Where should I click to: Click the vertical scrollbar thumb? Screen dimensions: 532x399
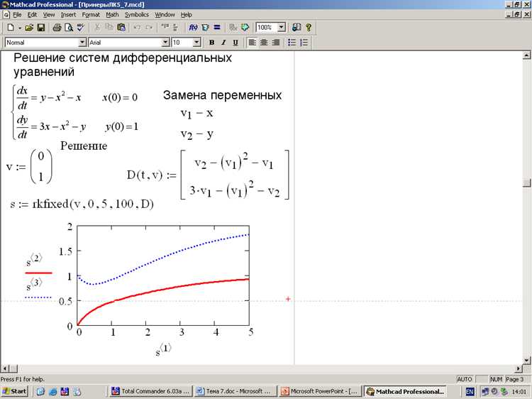click(526, 182)
